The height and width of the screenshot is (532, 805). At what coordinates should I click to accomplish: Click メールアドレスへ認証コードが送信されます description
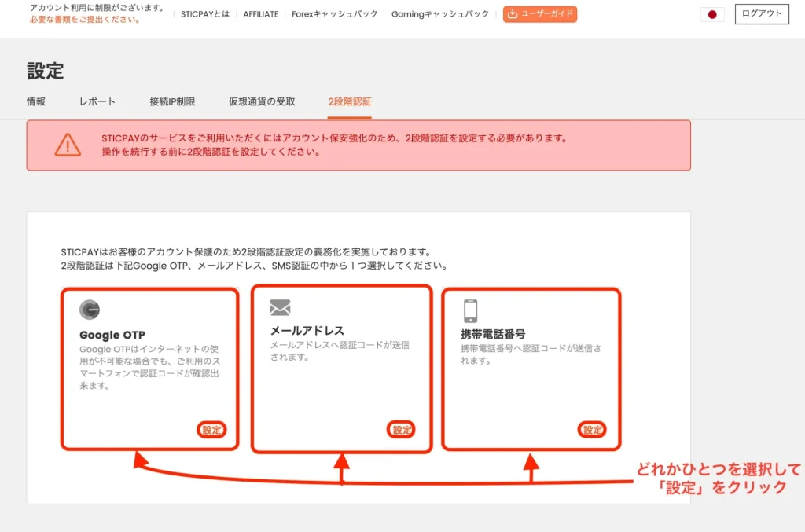click(340, 351)
